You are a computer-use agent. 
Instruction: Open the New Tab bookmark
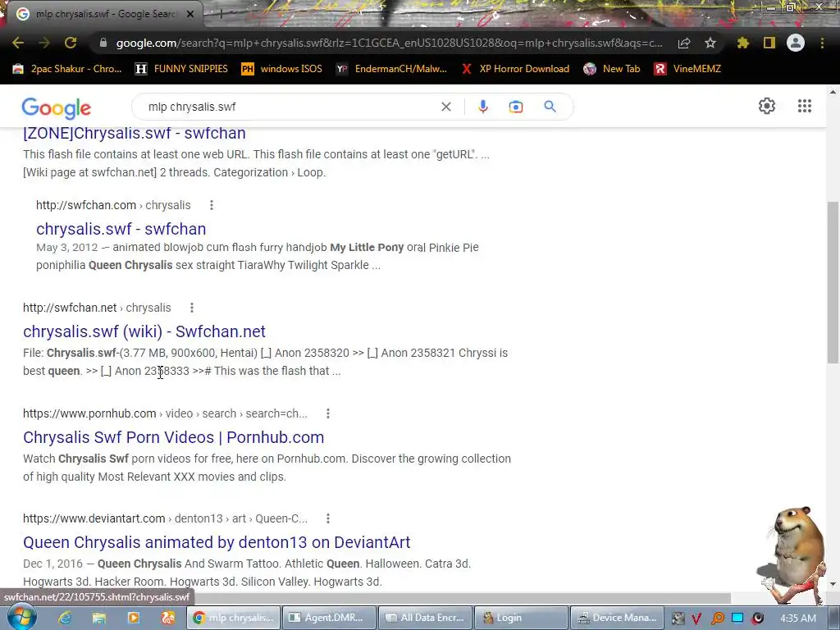point(612,69)
